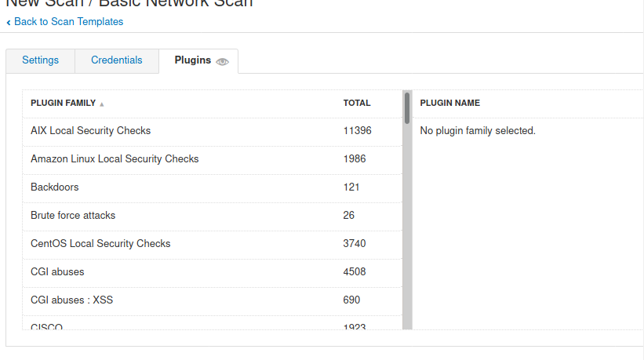Select AIX Local Security Checks family
This screenshot has width=644, height=360.
tap(213, 131)
